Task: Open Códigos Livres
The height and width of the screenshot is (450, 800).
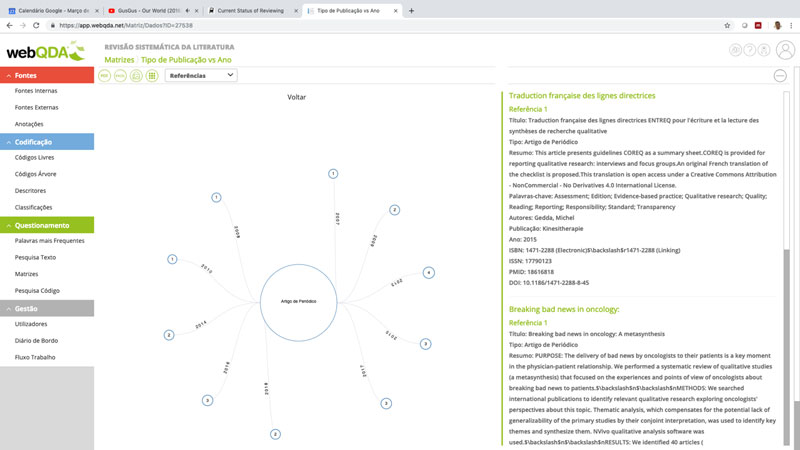Action: (x=34, y=158)
